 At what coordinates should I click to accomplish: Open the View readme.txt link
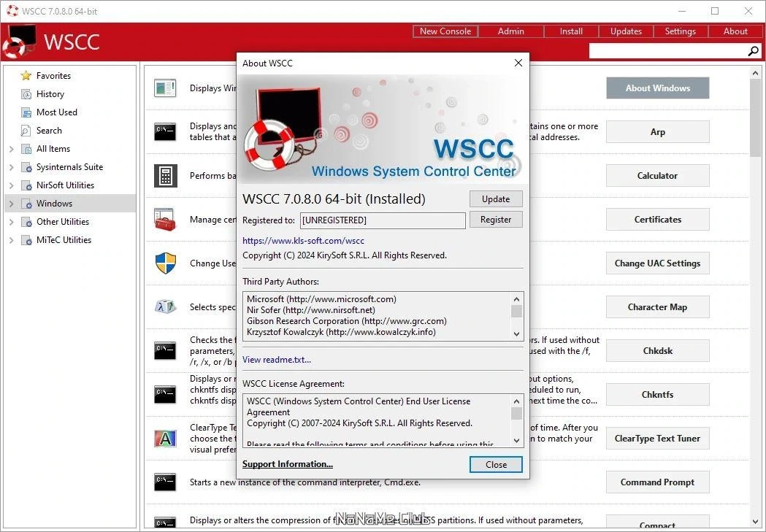coord(277,360)
